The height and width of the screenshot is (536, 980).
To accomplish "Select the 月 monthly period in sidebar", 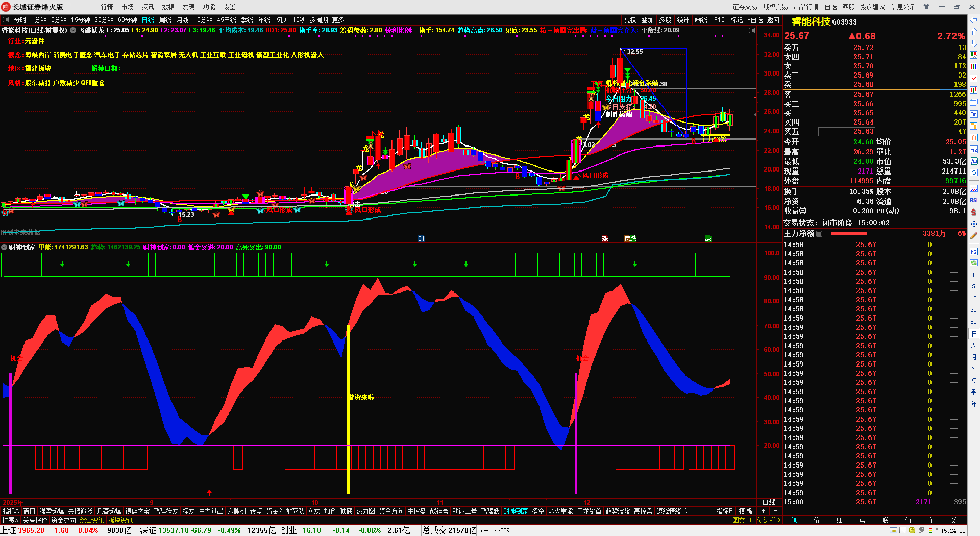I will [x=974, y=357].
